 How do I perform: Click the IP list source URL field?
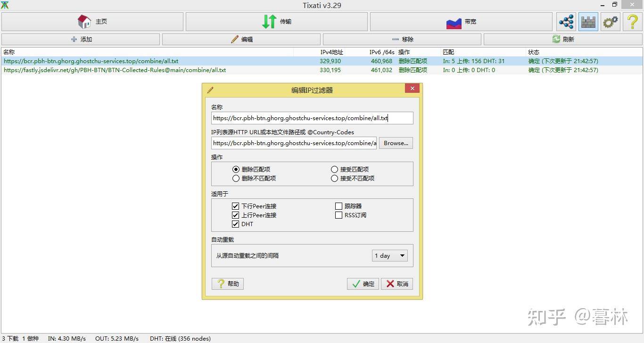click(x=294, y=143)
